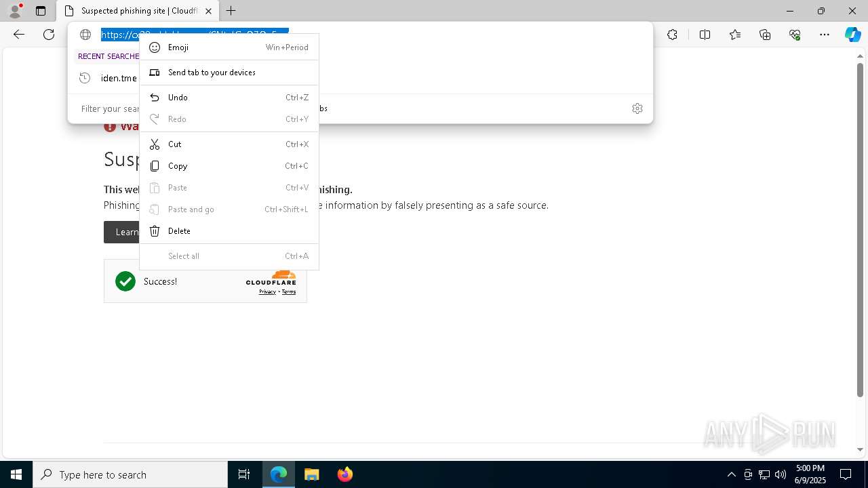868x488 pixels.
Task: Open Split screen icon in toolbar
Action: pos(705,35)
